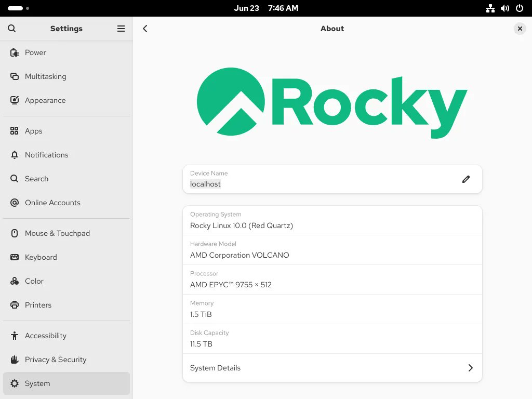Open Notifications using the bell icon
532x399 pixels.
pyautogui.click(x=14, y=155)
